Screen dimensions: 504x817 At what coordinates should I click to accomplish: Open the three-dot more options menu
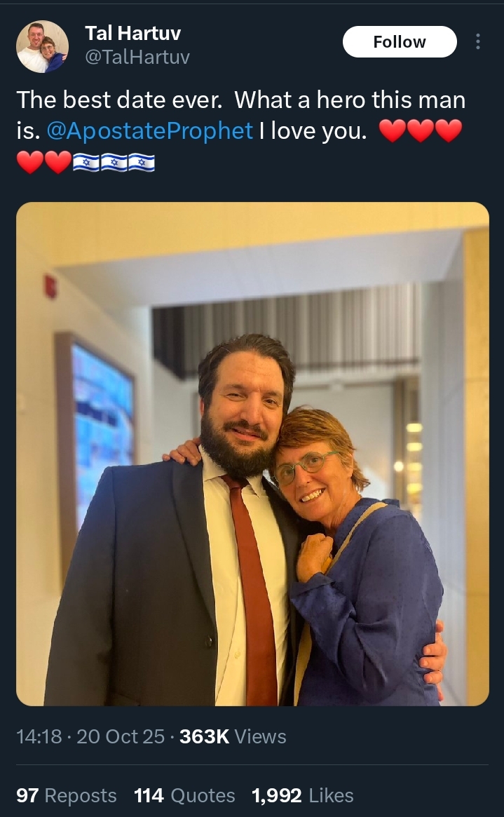477,41
